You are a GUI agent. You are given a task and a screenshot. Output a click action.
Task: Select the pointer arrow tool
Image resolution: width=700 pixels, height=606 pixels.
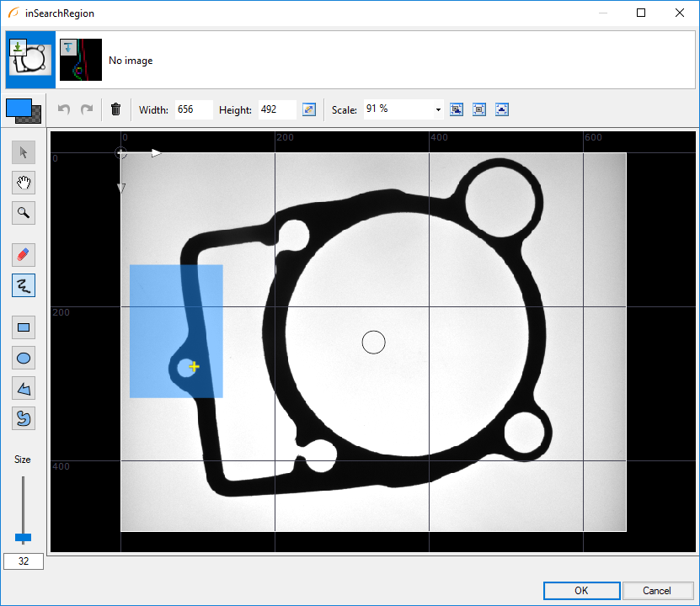click(x=24, y=152)
